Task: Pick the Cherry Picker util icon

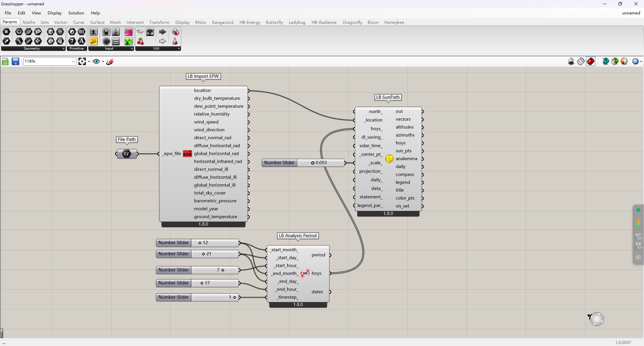Action: (141, 41)
